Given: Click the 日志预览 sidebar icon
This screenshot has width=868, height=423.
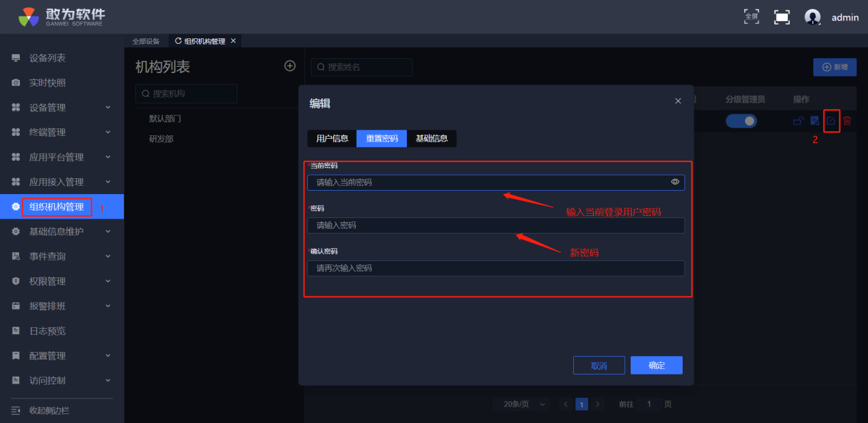Looking at the screenshot, I should 16,331.
